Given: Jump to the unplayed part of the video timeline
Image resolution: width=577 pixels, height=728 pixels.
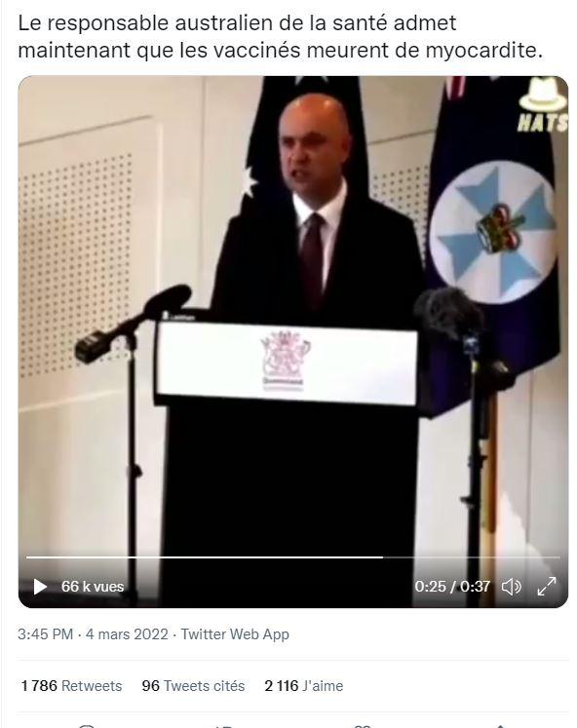Looking at the screenshot, I should [x=471, y=556].
